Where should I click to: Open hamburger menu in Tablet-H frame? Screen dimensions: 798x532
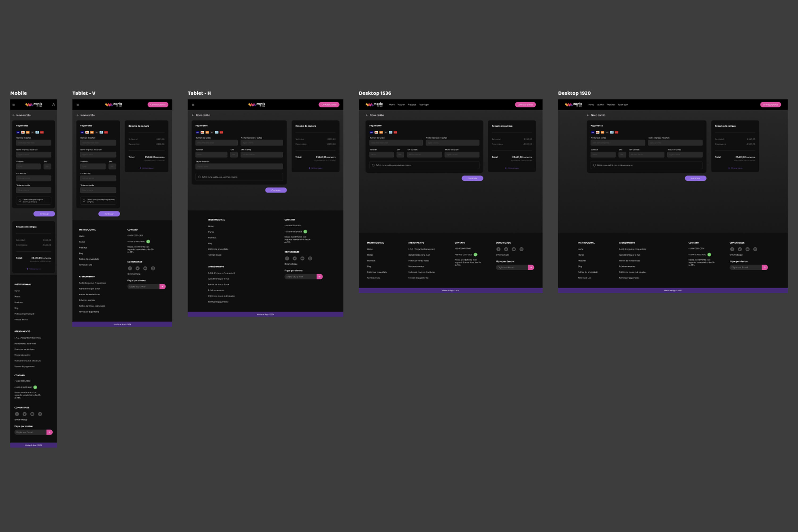(x=193, y=105)
